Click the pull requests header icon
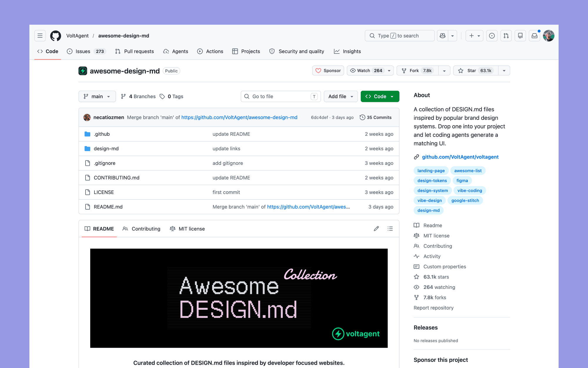Viewport: 588px width, 368px height. [x=506, y=36]
